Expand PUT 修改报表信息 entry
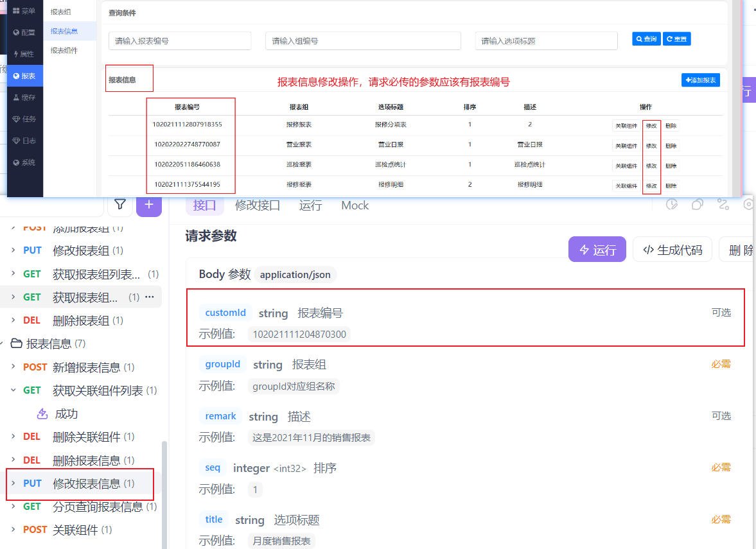Screen dimensions: 756x549 (13, 483)
